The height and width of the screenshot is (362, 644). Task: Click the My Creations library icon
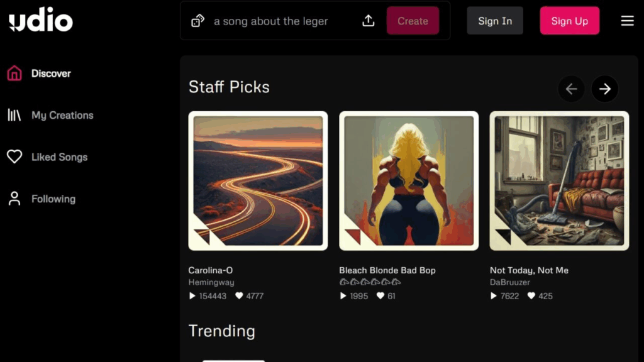tap(14, 115)
